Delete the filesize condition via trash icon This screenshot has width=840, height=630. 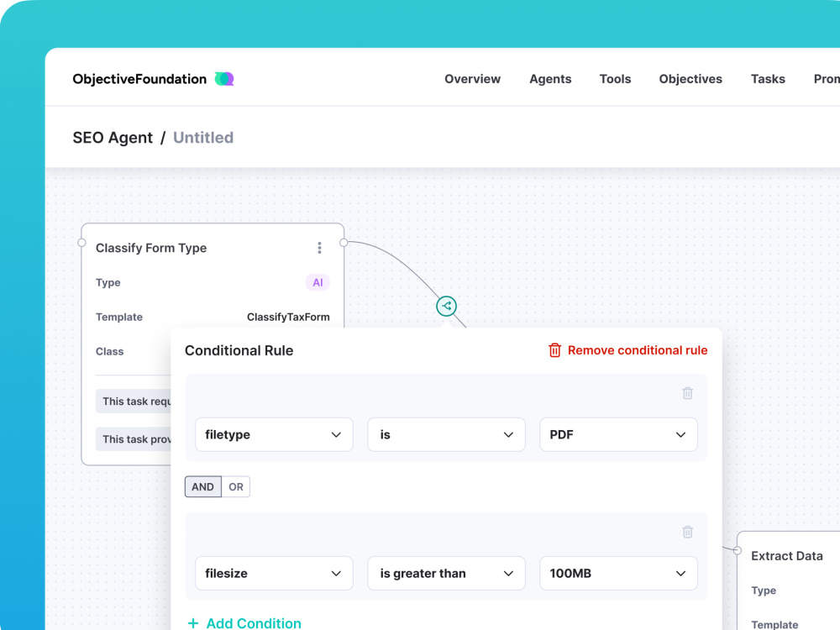[687, 532]
